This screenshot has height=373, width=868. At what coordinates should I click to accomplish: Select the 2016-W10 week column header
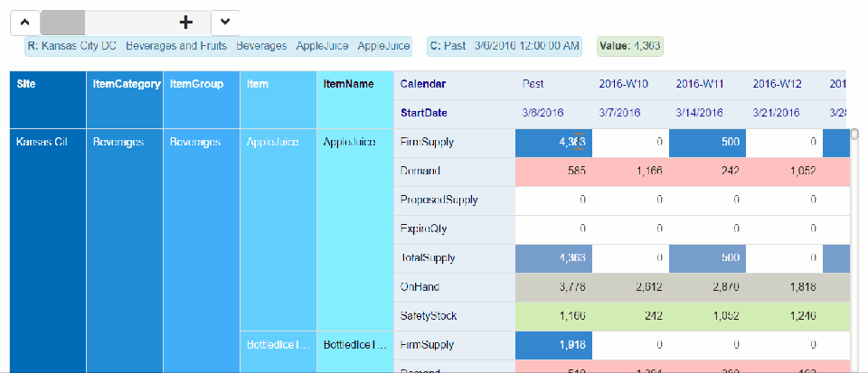pyautogui.click(x=630, y=84)
